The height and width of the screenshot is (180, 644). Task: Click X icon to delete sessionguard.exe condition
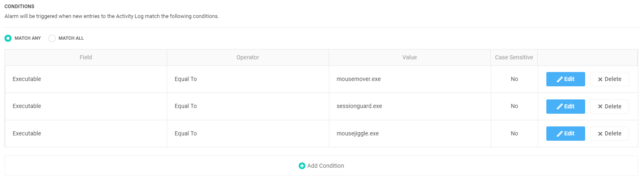point(600,106)
